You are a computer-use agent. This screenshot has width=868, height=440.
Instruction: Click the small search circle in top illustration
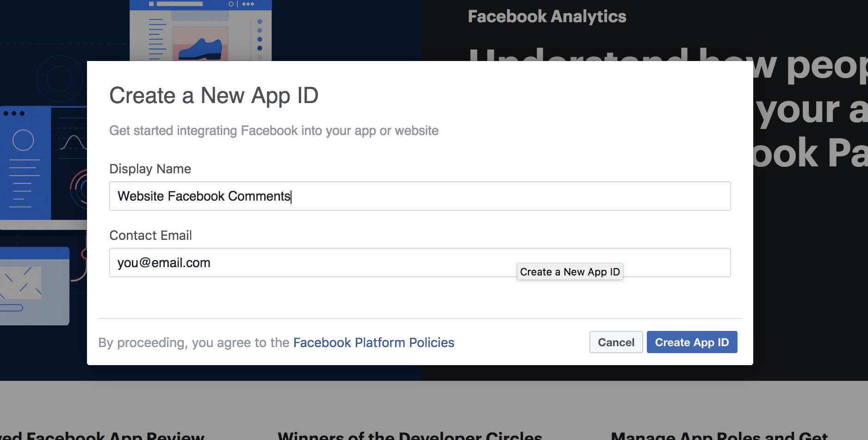231,4
